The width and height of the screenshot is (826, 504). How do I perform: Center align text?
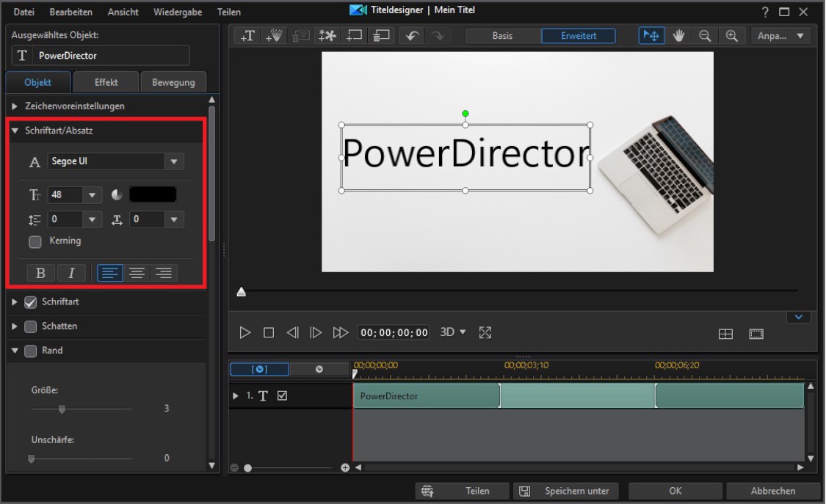[137, 273]
